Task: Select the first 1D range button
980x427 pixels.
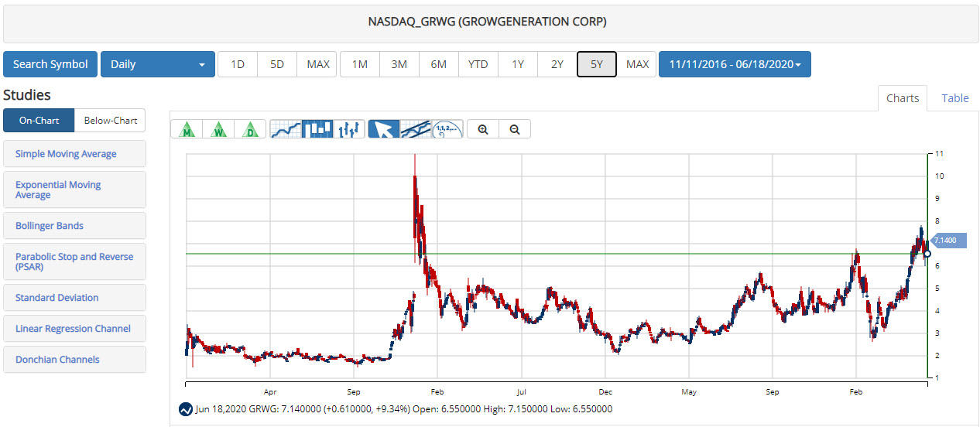Action: [x=238, y=64]
